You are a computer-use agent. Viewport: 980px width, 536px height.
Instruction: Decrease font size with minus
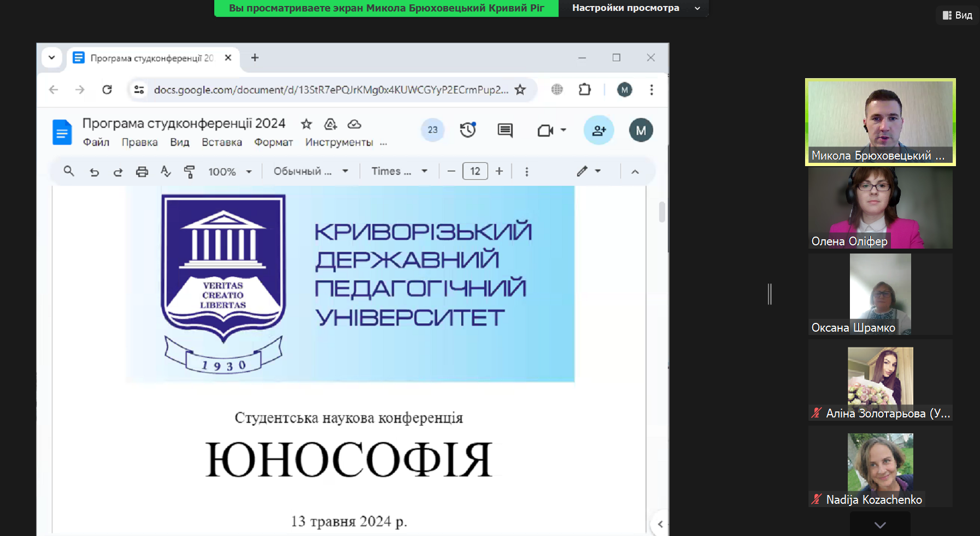[x=451, y=172]
